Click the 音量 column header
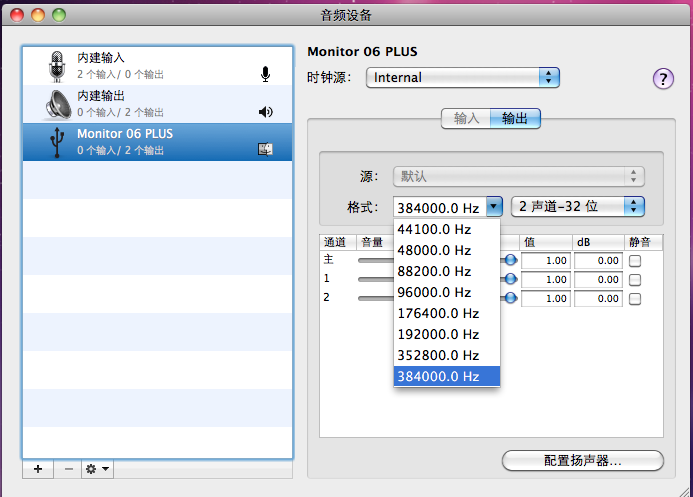This screenshot has height=497, width=693. (x=375, y=242)
